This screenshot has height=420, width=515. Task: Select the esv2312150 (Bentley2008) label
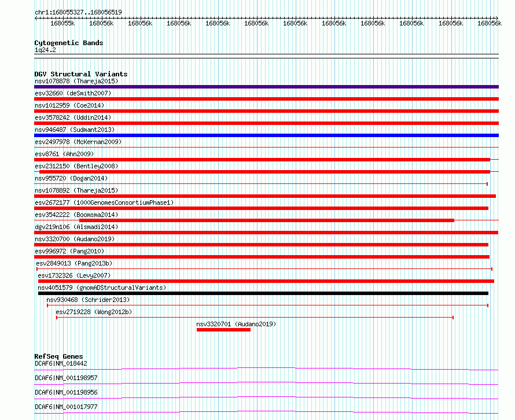76,166
